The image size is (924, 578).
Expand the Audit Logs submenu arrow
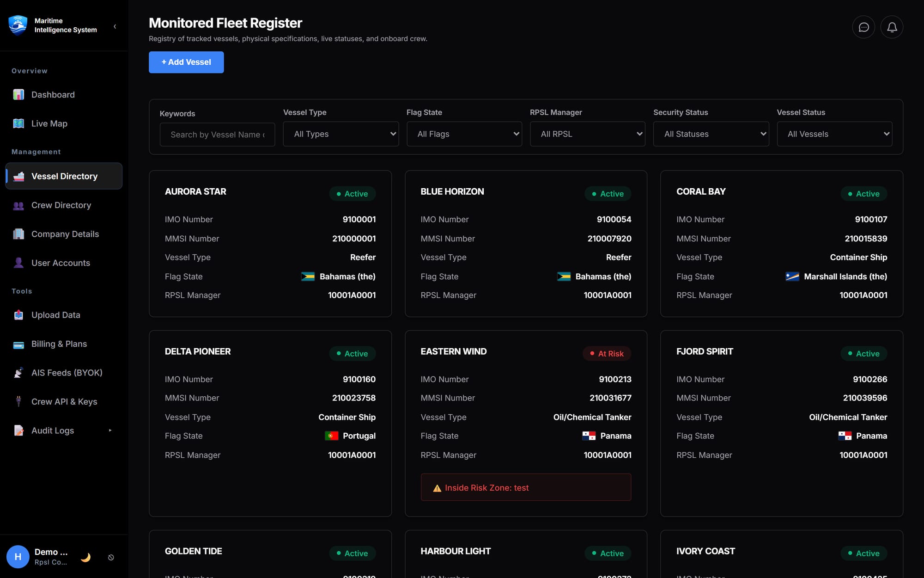point(110,430)
